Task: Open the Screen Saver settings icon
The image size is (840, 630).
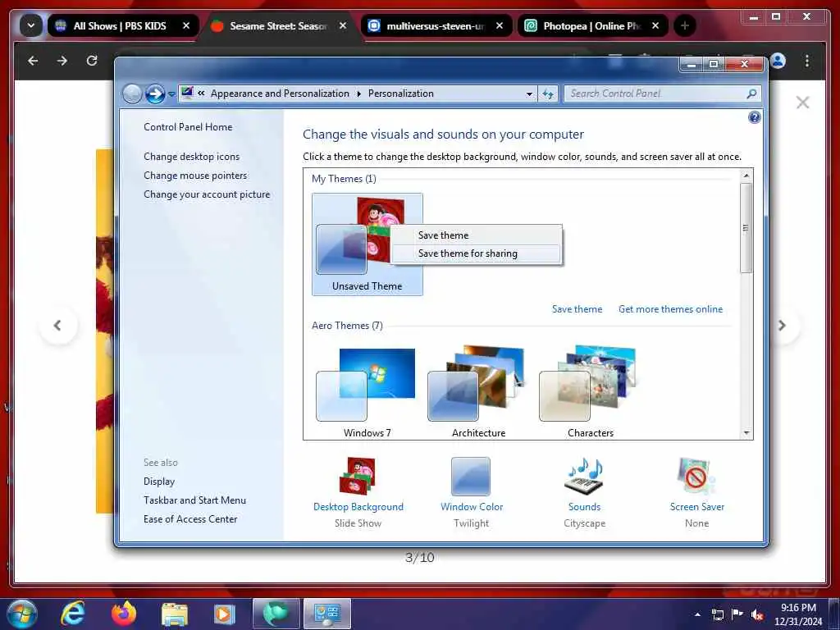Action: (696, 477)
